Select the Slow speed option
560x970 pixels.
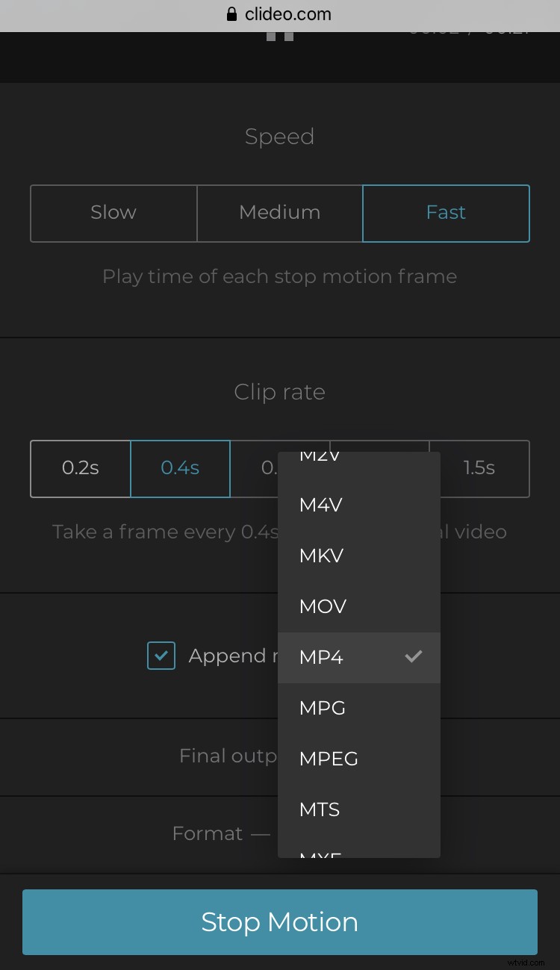[113, 213]
